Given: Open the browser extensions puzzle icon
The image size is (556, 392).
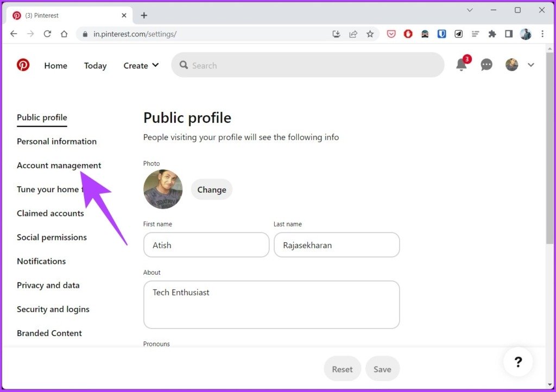Looking at the screenshot, I should [492, 34].
